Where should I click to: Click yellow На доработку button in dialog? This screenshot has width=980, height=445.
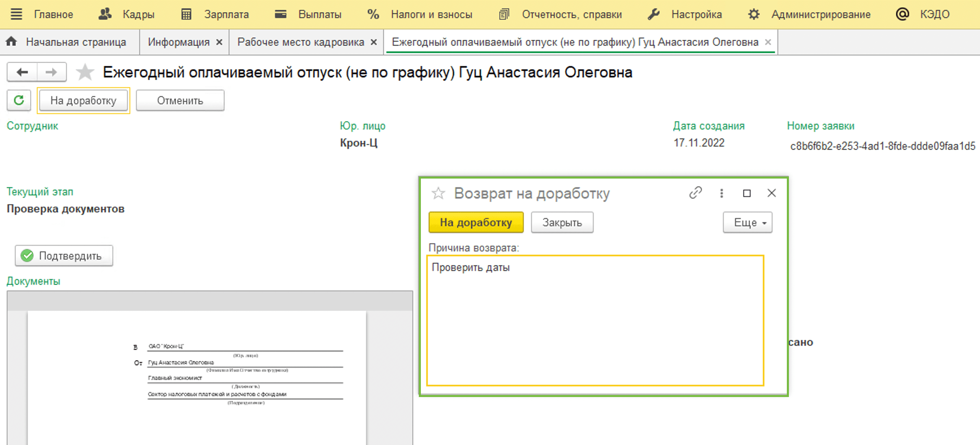pos(476,222)
